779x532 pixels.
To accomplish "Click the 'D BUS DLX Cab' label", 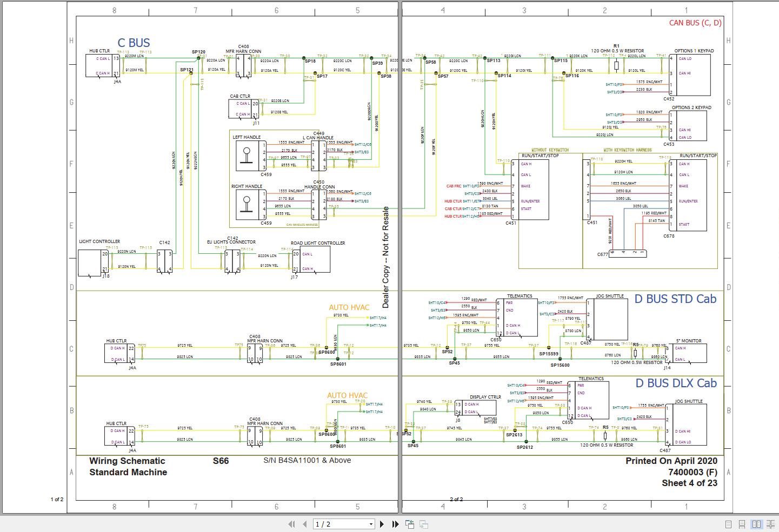I will (675, 383).
